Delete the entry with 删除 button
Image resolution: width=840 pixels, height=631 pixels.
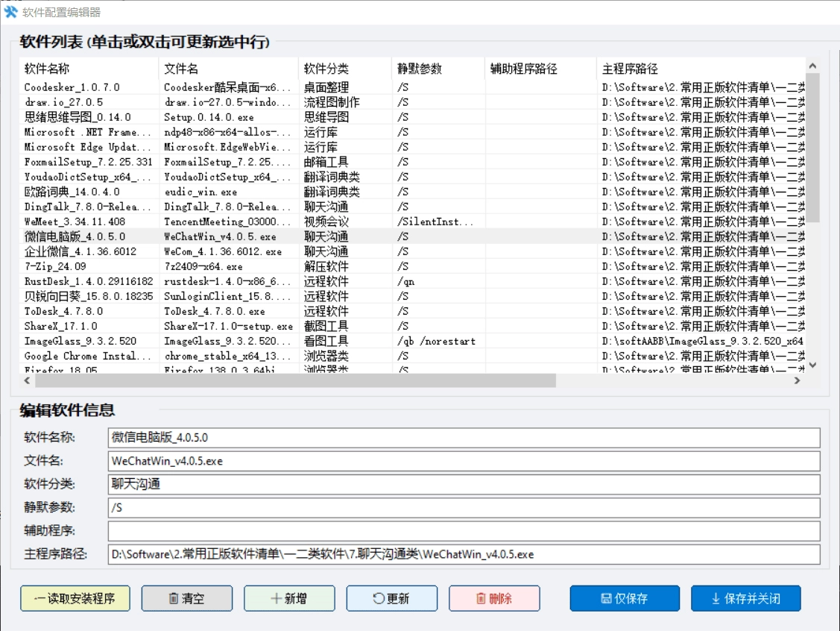pyautogui.click(x=494, y=598)
